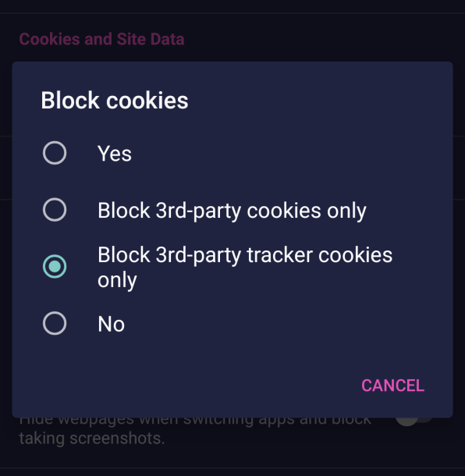Click the "Cookies and Site Data" section header
Image resolution: width=465 pixels, height=476 pixels.
[101, 39]
